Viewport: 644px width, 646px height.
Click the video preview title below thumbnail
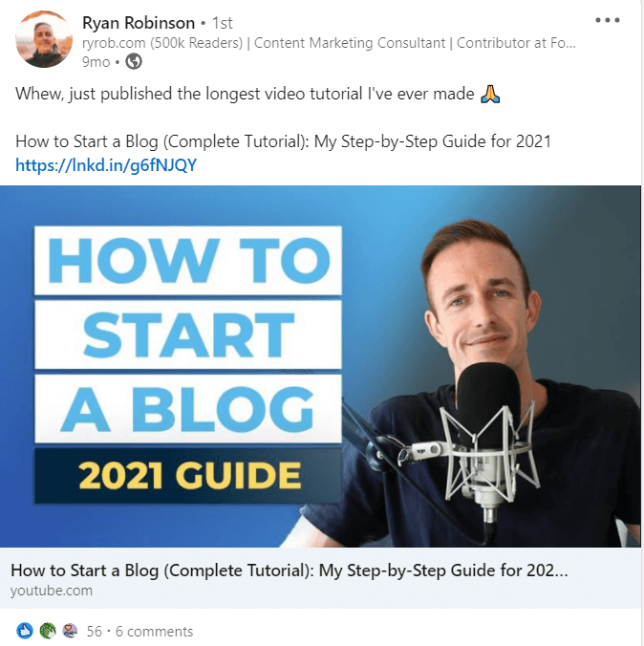(290, 571)
